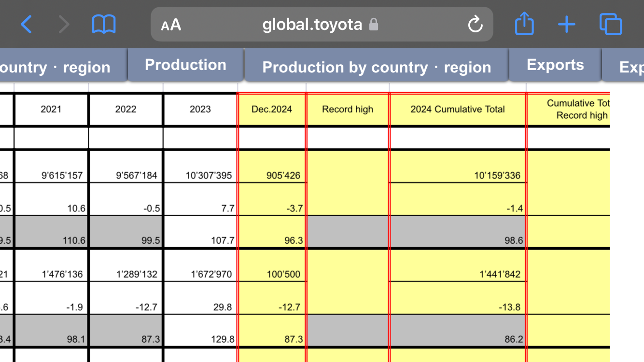This screenshot has height=362, width=644.
Task: Click the 96.3 cell in the Dec.2024 column
Action: click(272, 232)
